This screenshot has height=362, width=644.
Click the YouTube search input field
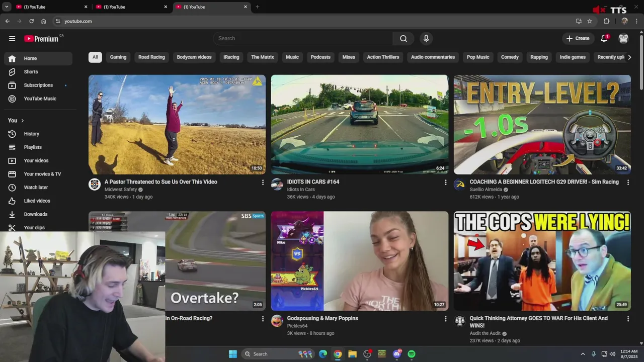coord(303,39)
